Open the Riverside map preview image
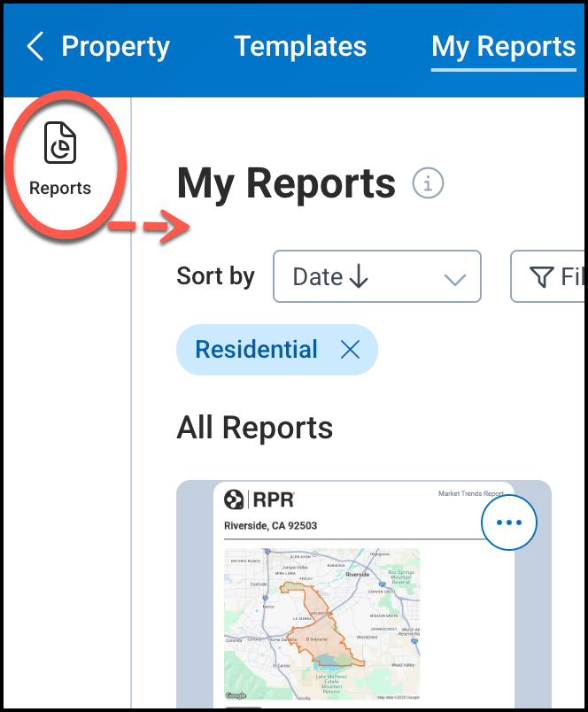 coord(321,624)
